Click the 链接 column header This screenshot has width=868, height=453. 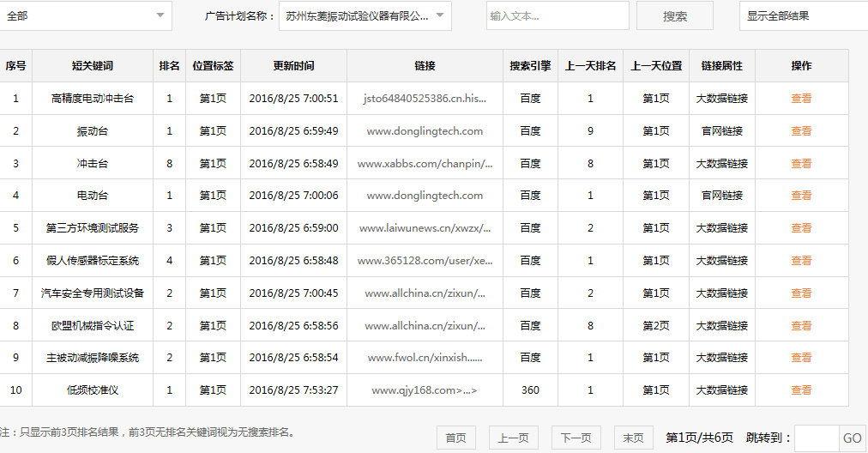425,66
